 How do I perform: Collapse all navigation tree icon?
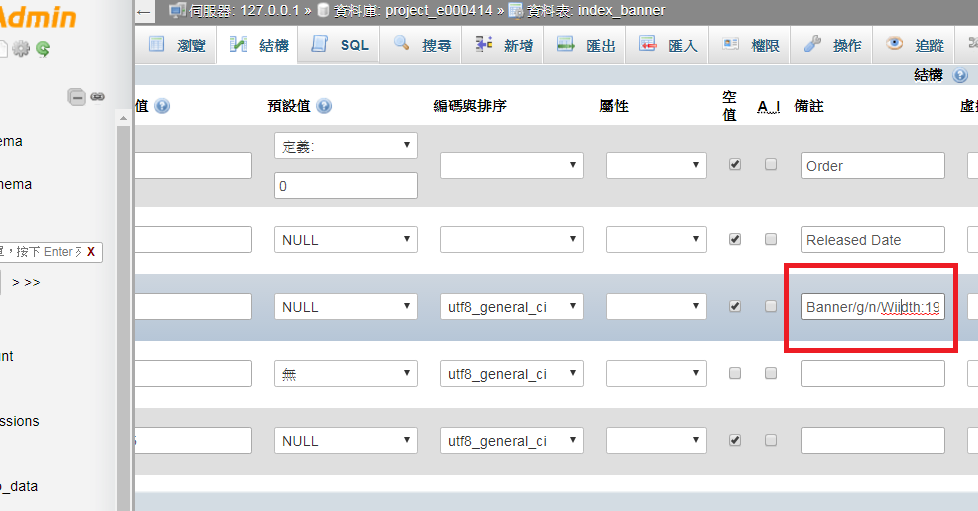76,97
